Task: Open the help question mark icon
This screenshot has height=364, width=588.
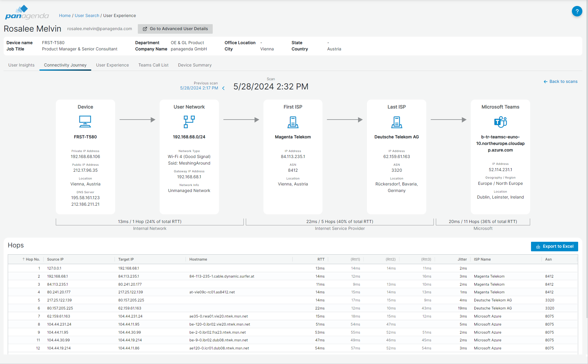Action: 577,11
